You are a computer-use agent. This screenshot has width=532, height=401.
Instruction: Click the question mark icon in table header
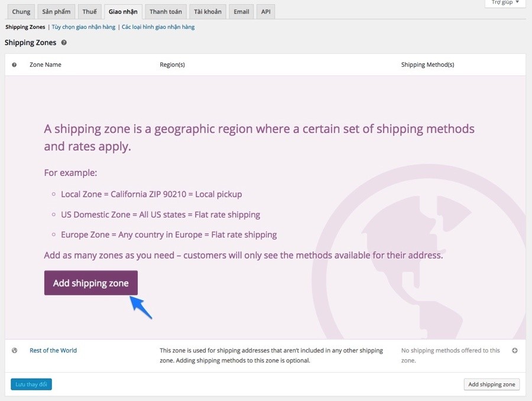[14, 65]
